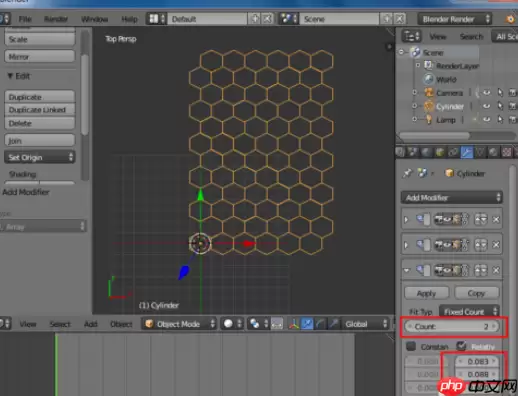
Task: Click the Scale button in tool shelf
Action: pyautogui.click(x=40, y=39)
